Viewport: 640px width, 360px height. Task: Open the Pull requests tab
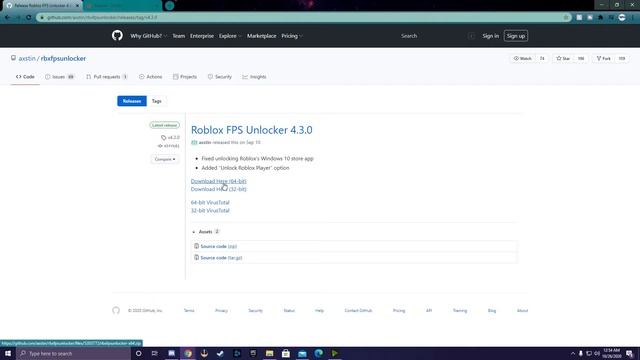[107, 77]
